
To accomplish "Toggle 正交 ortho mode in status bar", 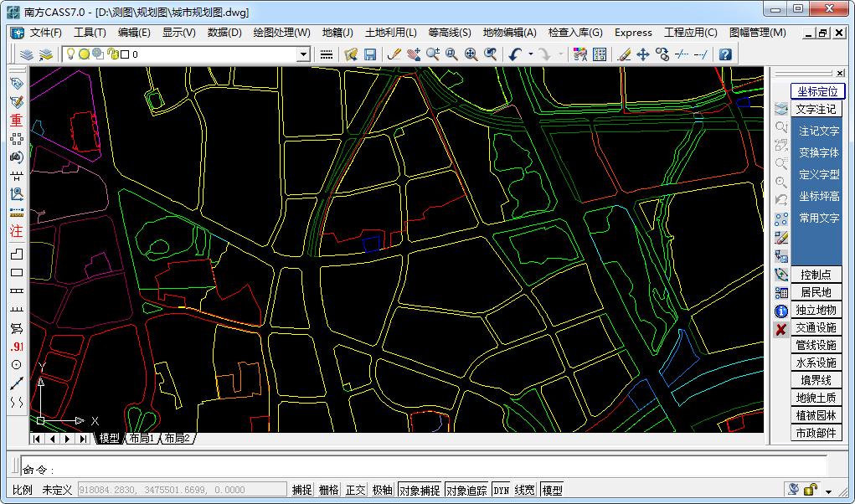I will click(x=356, y=490).
